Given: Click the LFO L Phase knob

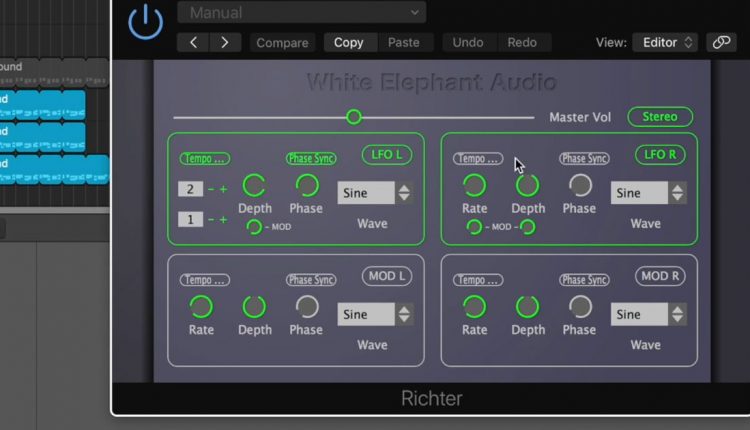Looking at the screenshot, I should coord(307,186).
